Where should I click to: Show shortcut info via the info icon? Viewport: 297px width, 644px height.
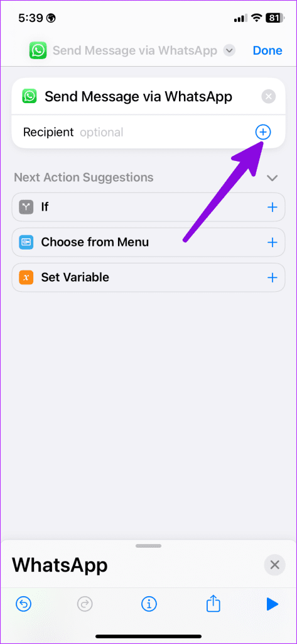(149, 604)
